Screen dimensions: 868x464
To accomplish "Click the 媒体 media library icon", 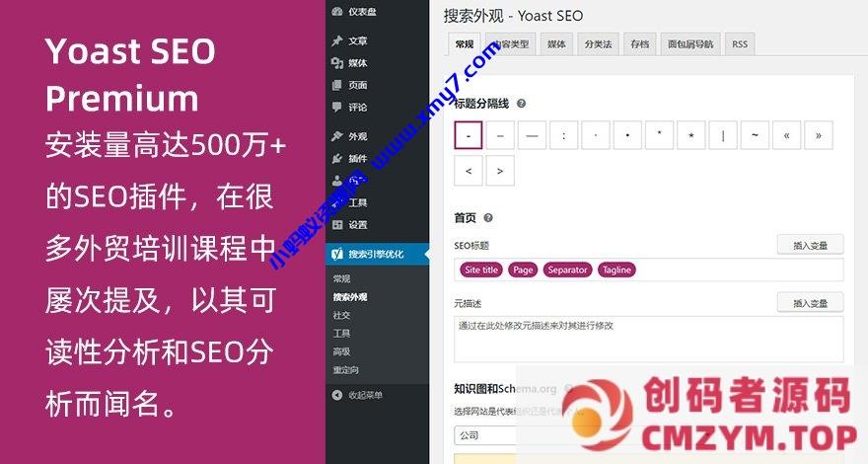I will (337, 63).
